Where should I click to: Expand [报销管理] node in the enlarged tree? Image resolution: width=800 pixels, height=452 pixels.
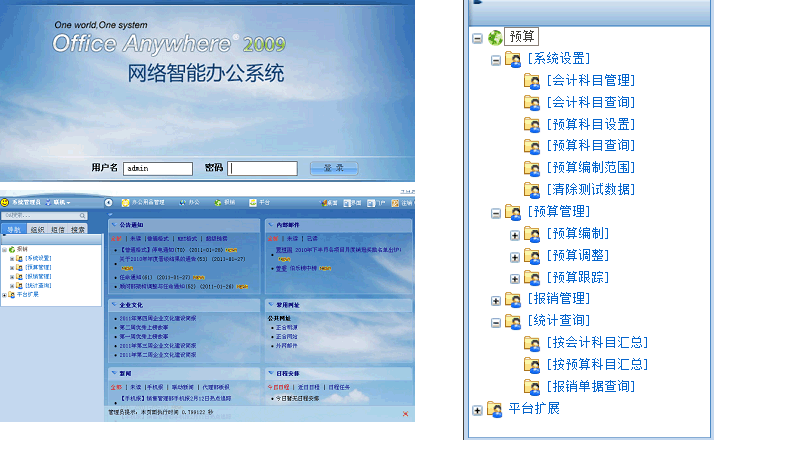coord(495,300)
